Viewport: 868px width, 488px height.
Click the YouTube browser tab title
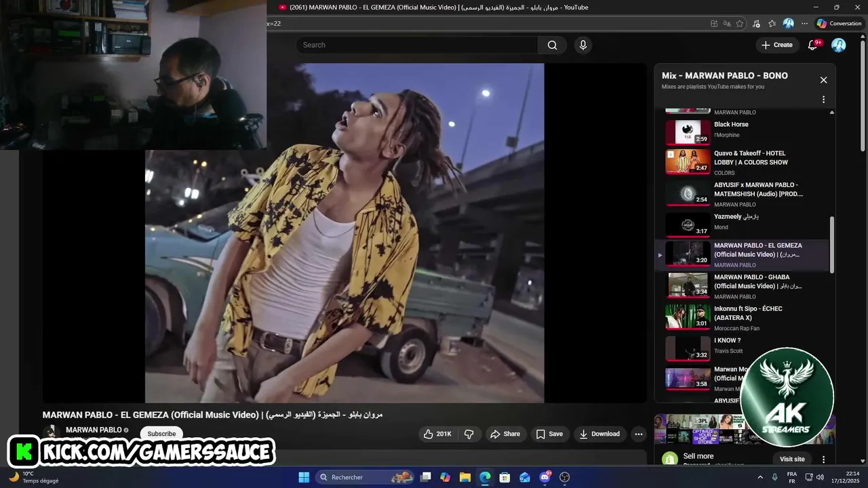(439, 7)
